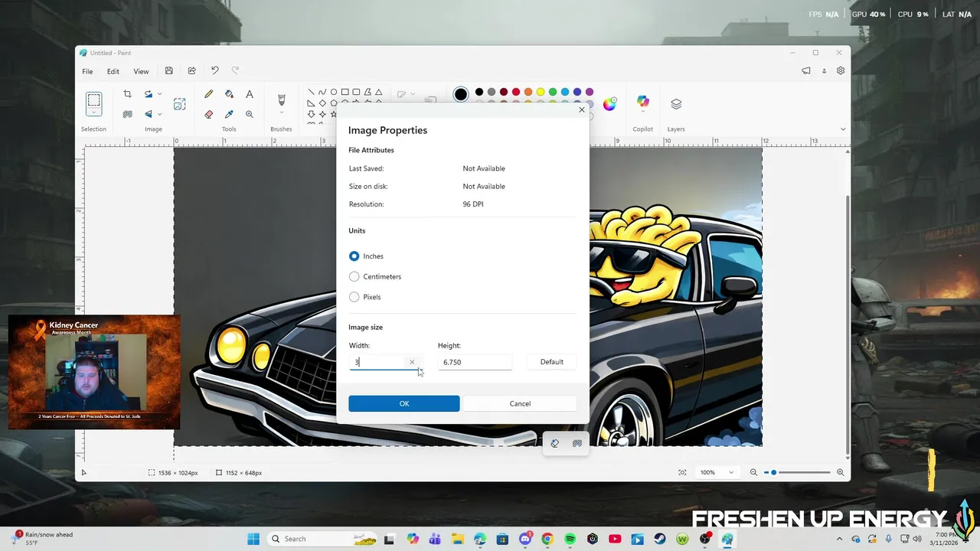Close the Image Properties dialog

(582, 109)
